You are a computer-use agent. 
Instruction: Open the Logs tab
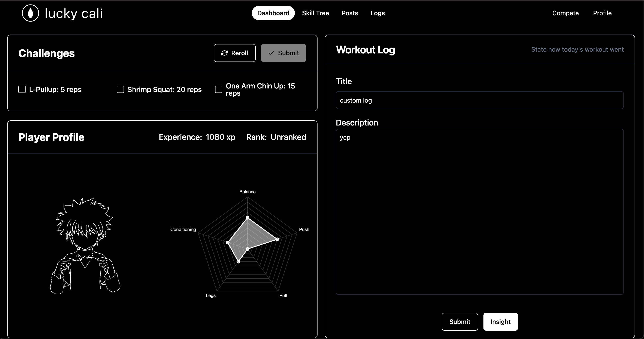(378, 13)
